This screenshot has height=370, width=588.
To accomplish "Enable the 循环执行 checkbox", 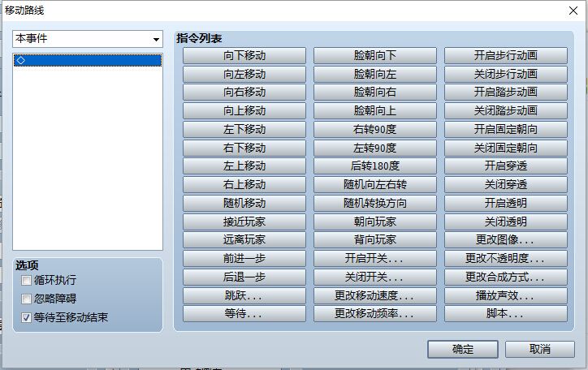I will point(26,280).
